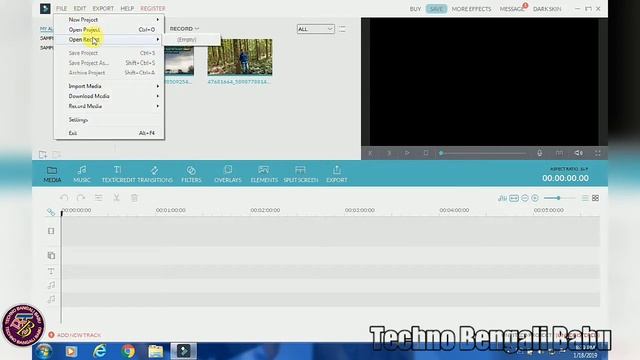Viewport: 640px width, 360px height.
Task: Click the Register link
Action: click(153, 9)
